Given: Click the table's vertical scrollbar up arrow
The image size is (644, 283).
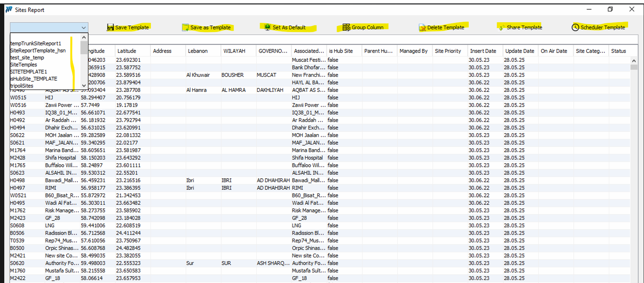Looking at the screenshot, I should point(634,61).
